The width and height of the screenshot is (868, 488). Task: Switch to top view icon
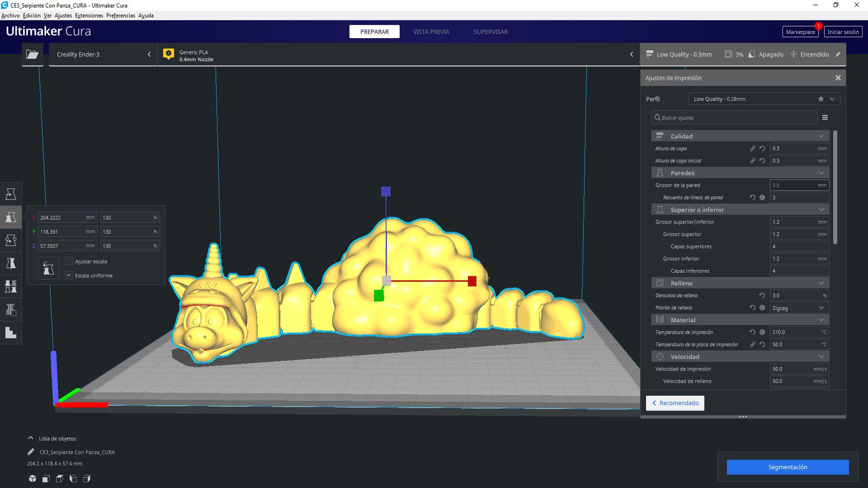pos(60,479)
